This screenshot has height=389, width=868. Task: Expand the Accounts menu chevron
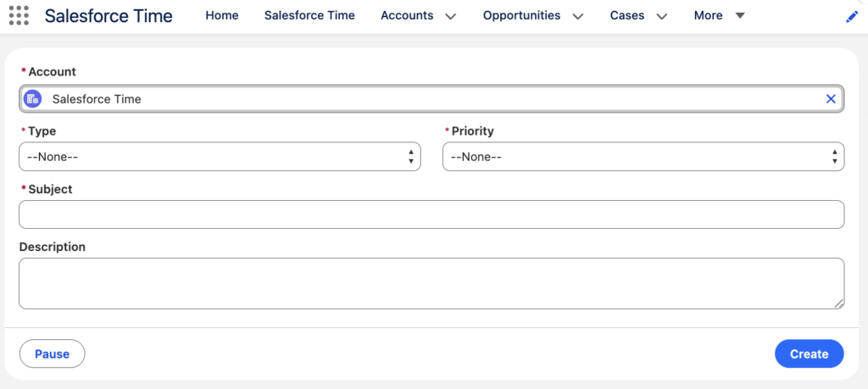[450, 16]
